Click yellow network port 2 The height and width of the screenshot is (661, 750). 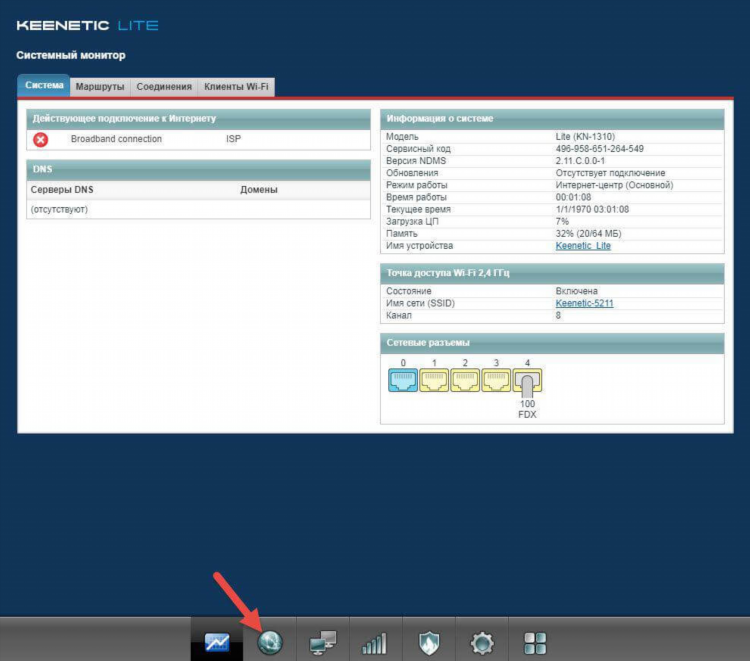pyautogui.click(x=465, y=380)
